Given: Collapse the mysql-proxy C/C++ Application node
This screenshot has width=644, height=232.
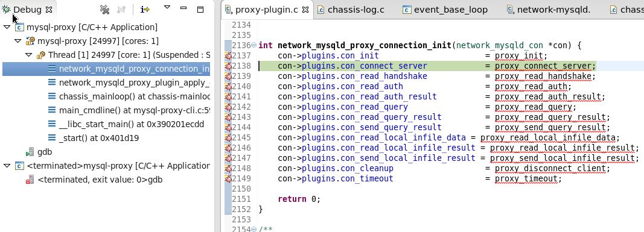Looking at the screenshot, I should point(7,27).
